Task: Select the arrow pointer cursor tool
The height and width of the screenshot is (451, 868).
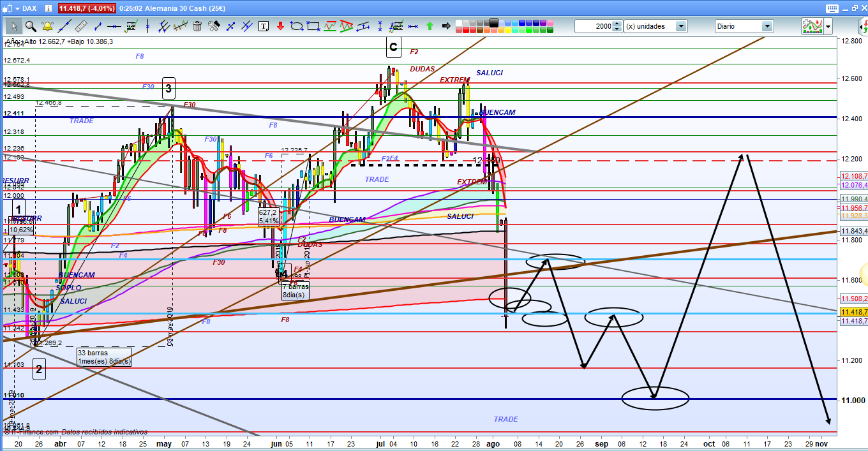Action: click(13, 26)
